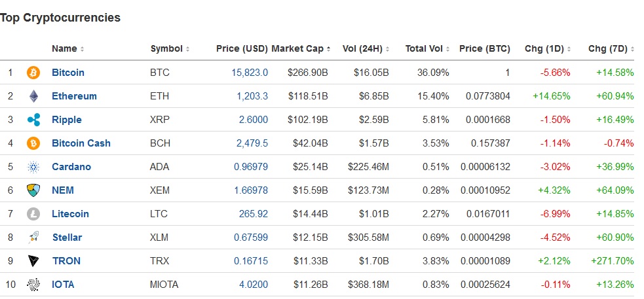Click the Ripple logo icon
Viewport: 644px width, 299px height.
click(x=33, y=120)
